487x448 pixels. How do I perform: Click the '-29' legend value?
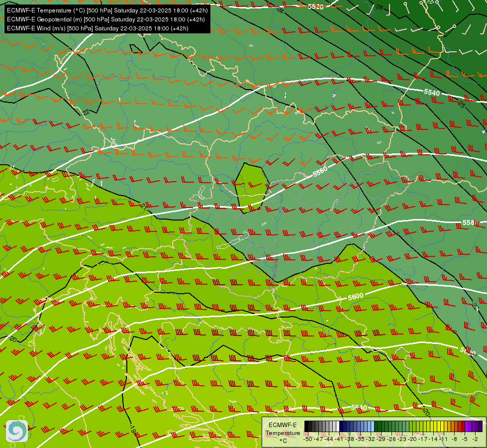coord(381,439)
